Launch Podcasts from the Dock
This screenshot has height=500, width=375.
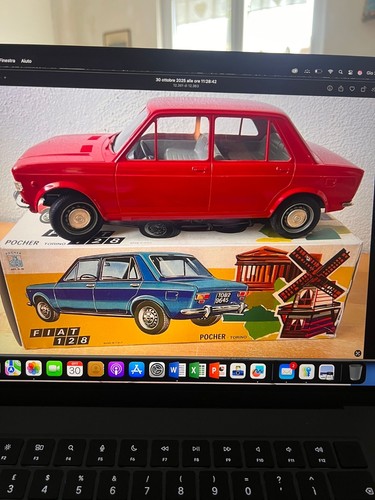pos(116,369)
